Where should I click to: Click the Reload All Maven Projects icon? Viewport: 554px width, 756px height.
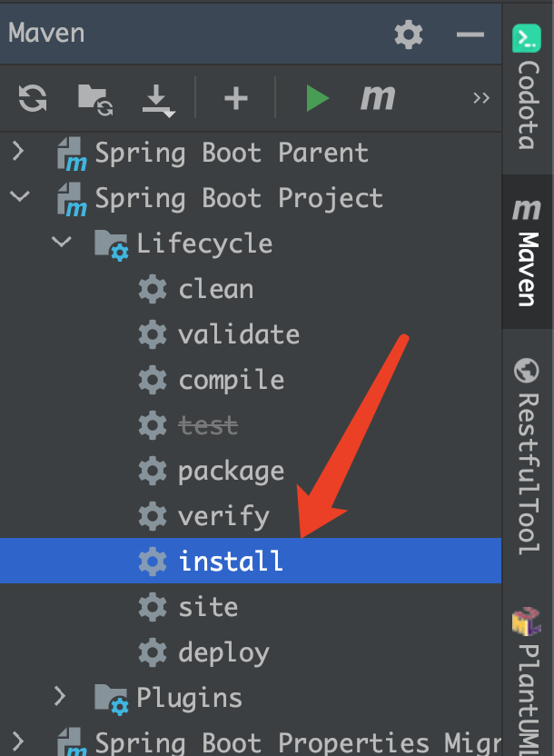[33, 98]
